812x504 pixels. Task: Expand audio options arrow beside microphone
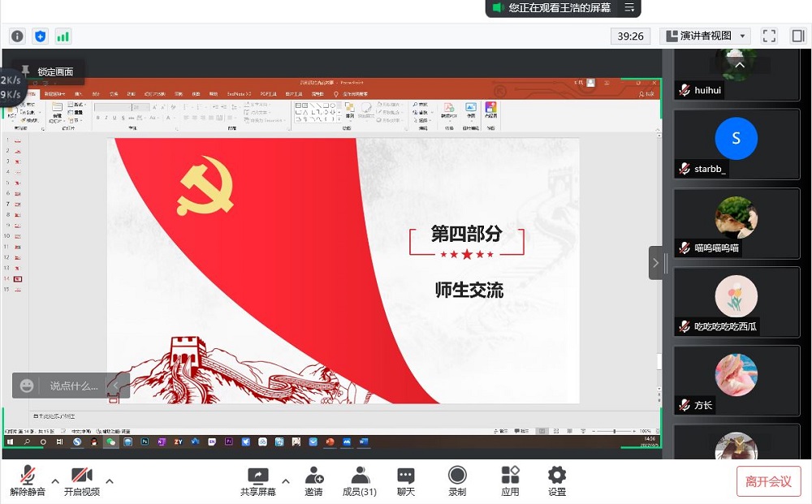[x=55, y=481]
